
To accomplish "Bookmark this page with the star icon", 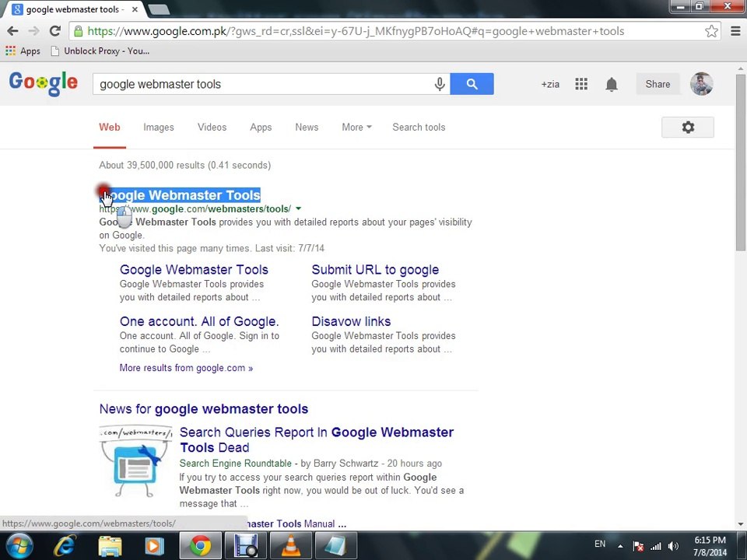I will (x=711, y=31).
